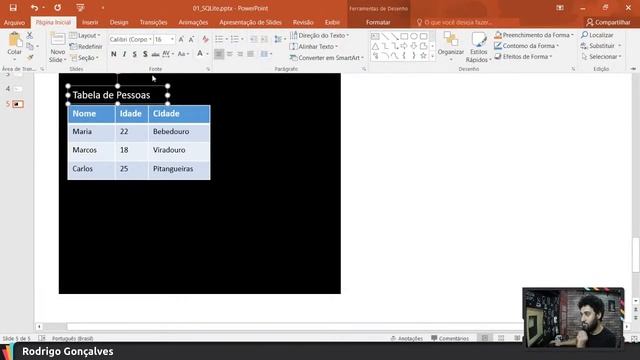Screen dimensions: 640x360
Task: Open font color dropdown arrow
Action: (x=208, y=54)
